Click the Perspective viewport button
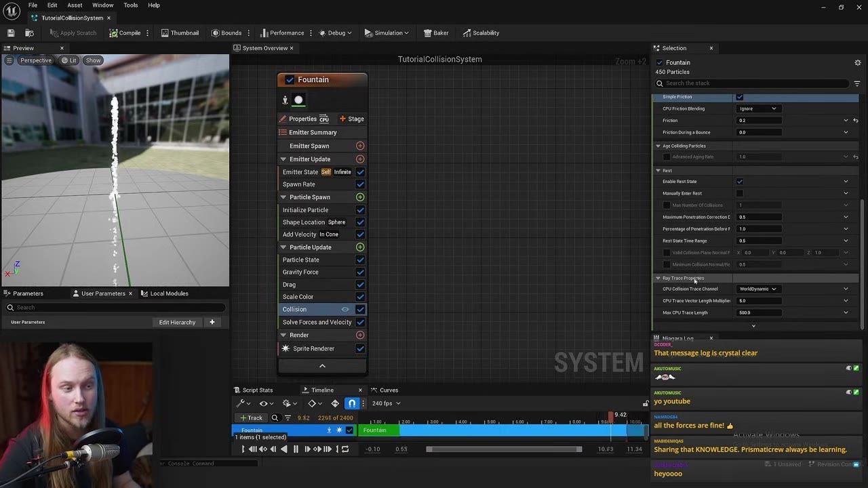Screen dimensions: 868x488 (x=36, y=60)
